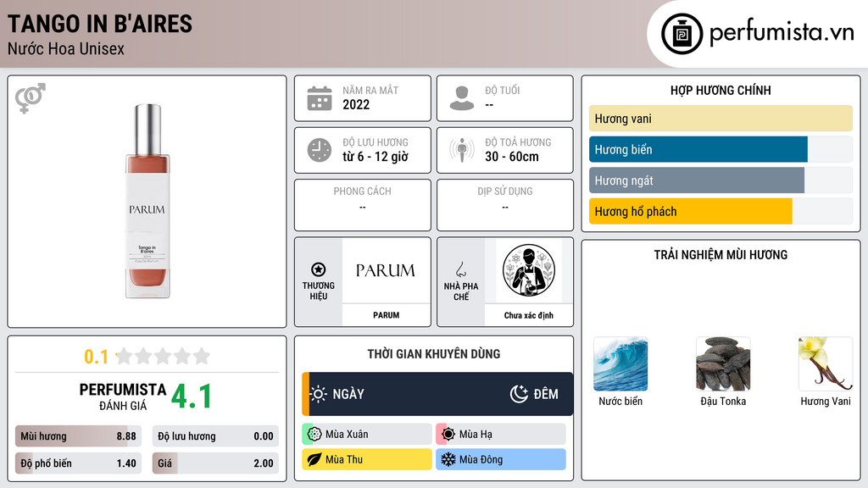
Task: Click the 0.1 user rating number
Action: pos(96,357)
